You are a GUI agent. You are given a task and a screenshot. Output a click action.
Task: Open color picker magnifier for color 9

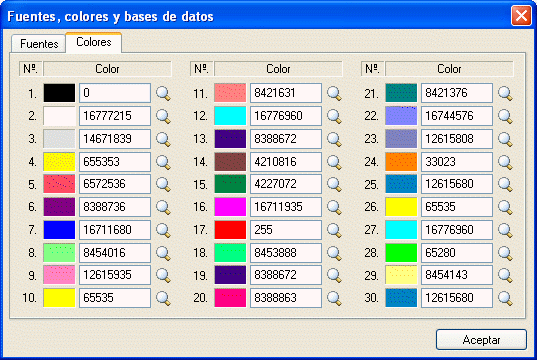pos(163,275)
